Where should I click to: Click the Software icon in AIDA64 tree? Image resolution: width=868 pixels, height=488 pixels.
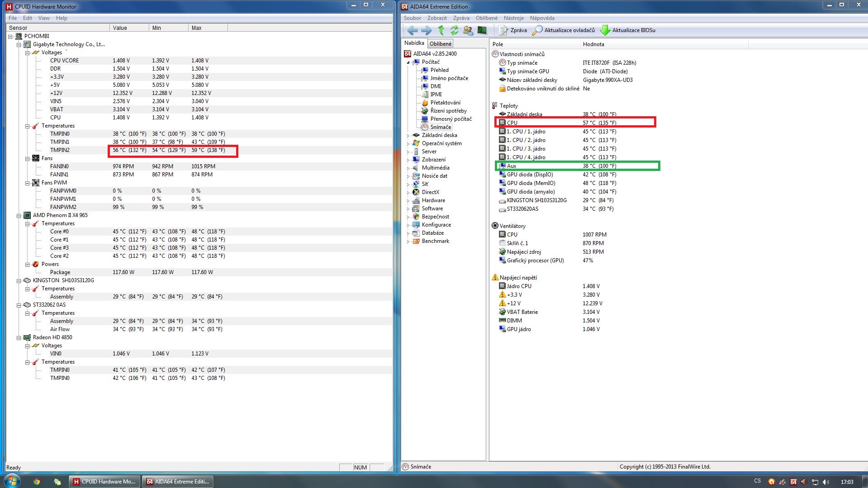tap(416, 208)
